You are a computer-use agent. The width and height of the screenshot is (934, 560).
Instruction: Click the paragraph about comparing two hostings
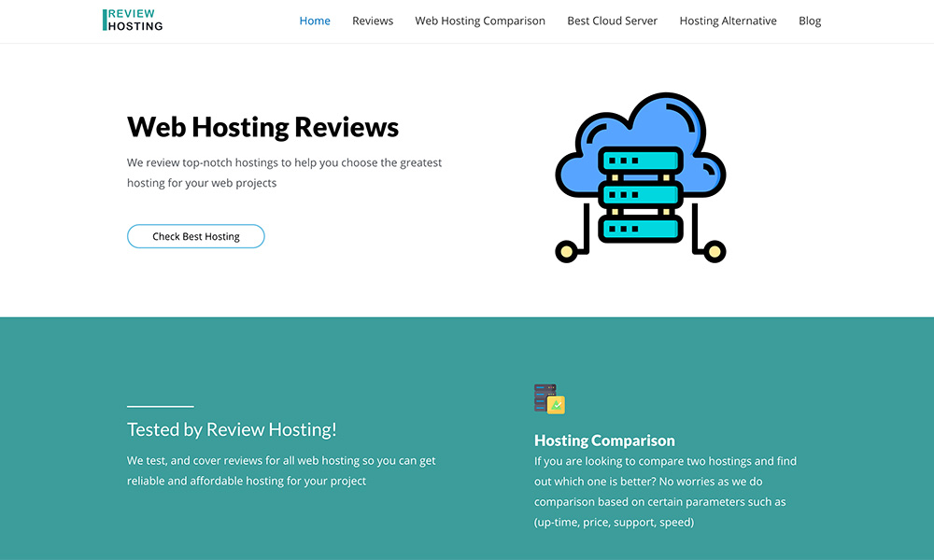point(665,492)
